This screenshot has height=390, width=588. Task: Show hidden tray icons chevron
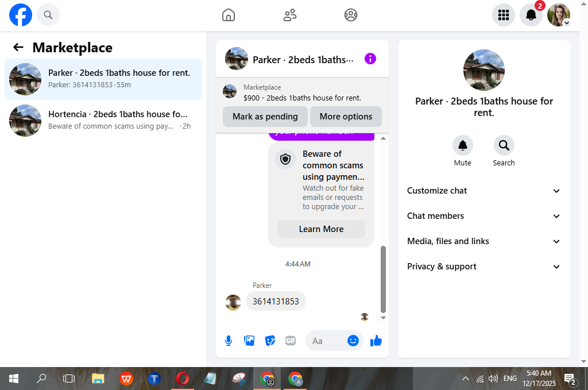coord(465,379)
